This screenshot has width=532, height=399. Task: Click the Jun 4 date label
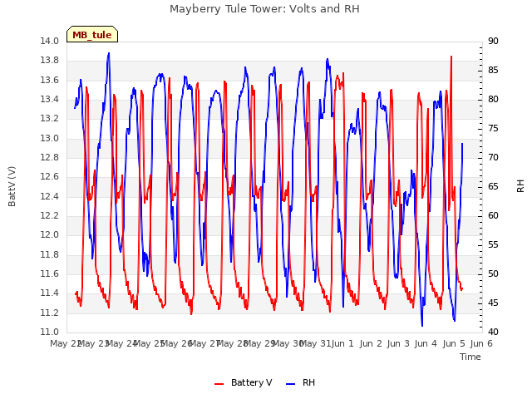point(426,343)
